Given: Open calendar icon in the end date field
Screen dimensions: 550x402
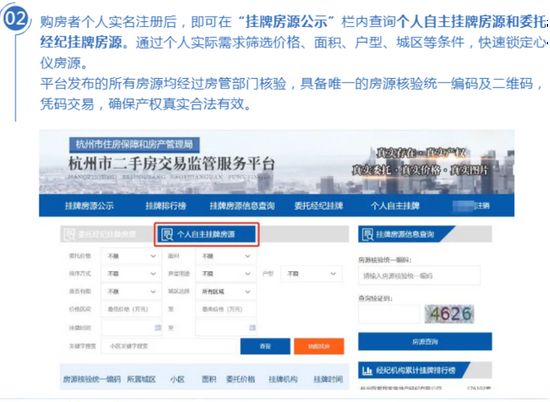Looking at the screenshot, I should pyautogui.click(x=252, y=328).
